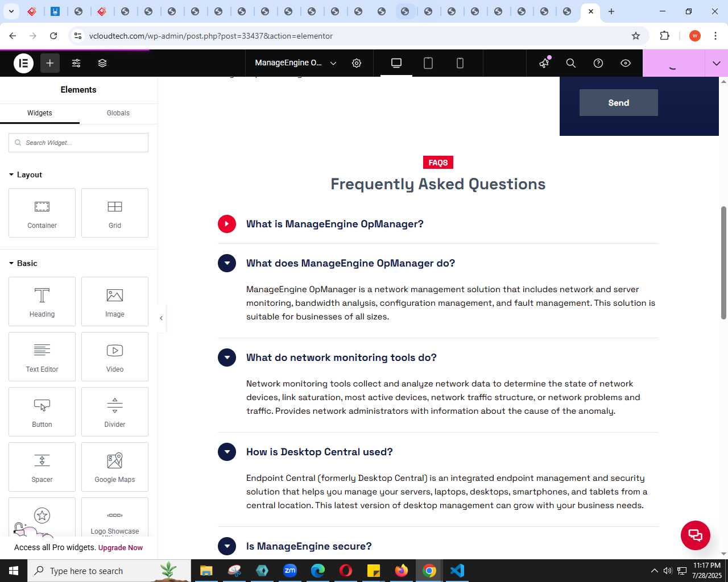Image resolution: width=728 pixels, height=582 pixels.
Task: Open the Chrome profile avatar
Action: point(695,36)
